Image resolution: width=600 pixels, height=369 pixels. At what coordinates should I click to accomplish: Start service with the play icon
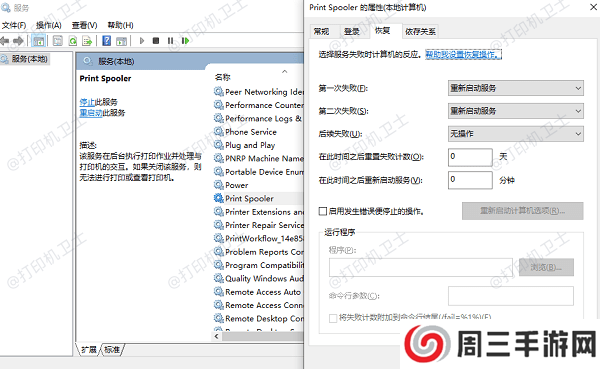point(142,41)
